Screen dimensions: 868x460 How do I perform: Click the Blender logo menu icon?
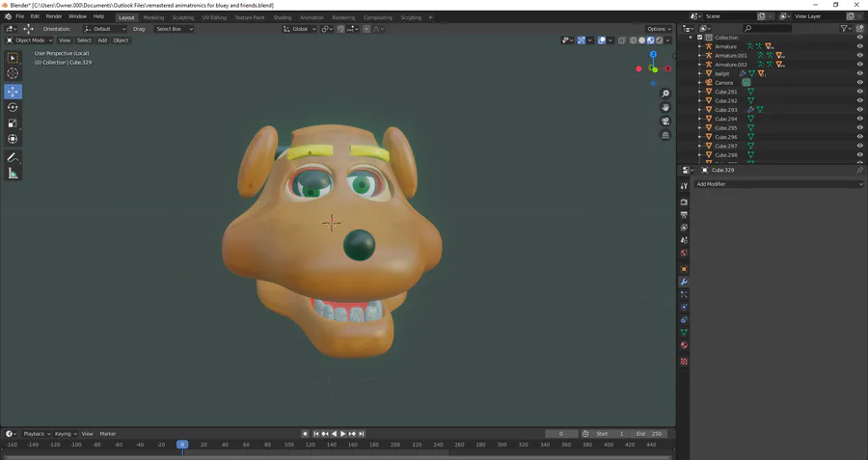(8, 17)
